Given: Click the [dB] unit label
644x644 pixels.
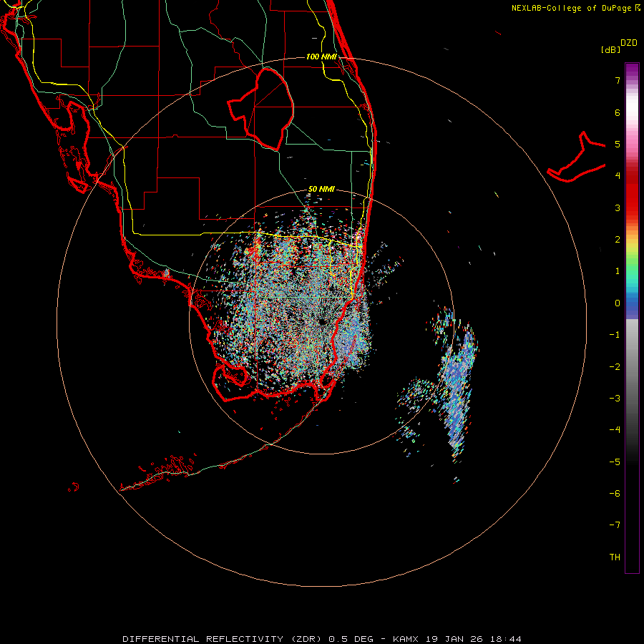Looking at the screenshot, I should pos(610,49).
